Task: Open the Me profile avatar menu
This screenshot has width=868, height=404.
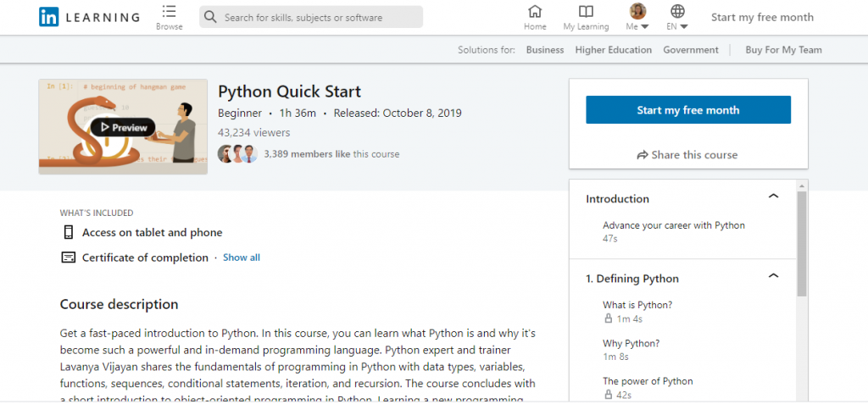Action: (x=637, y=11)
